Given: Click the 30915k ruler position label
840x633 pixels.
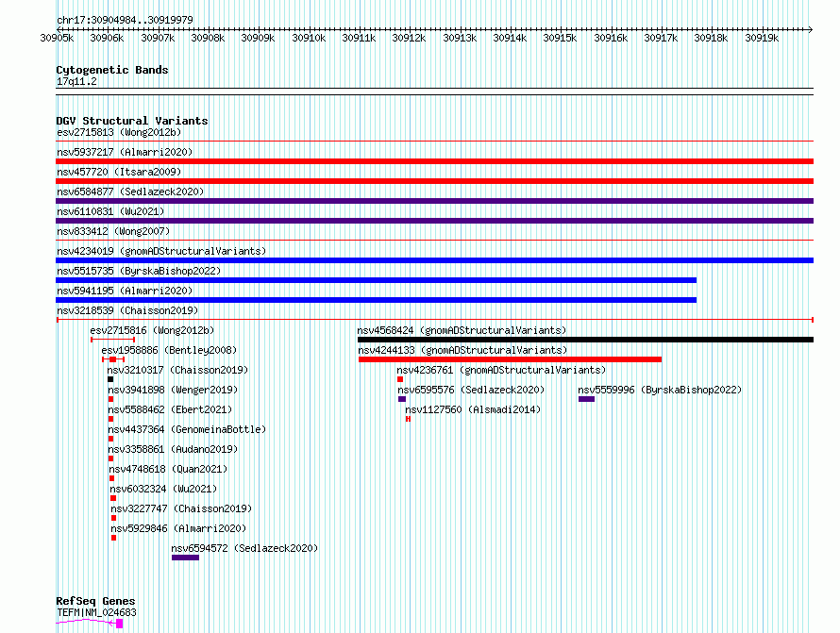Looking at the screenshot, I should click(x=561, y=38).
